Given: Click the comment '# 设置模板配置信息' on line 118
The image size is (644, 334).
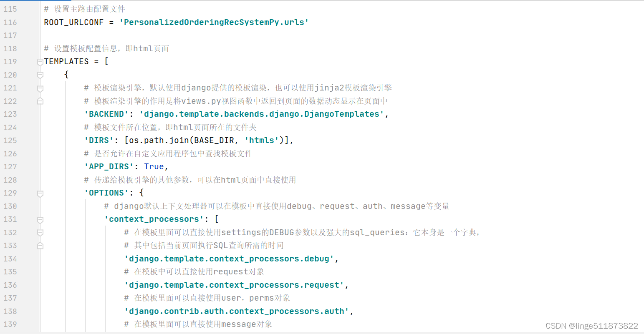Looking at the screenshot, I should pos(106,49).
